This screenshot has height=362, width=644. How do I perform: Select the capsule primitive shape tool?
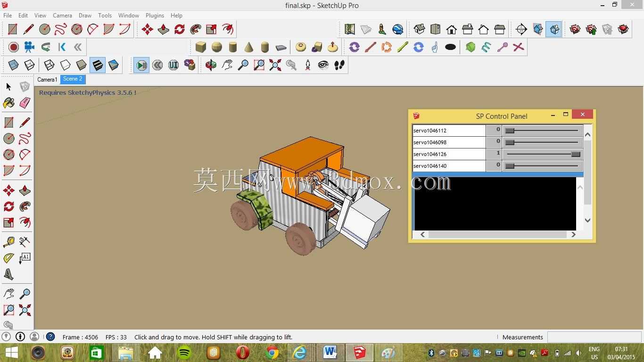pyautogui.click(x=265, y=47)
